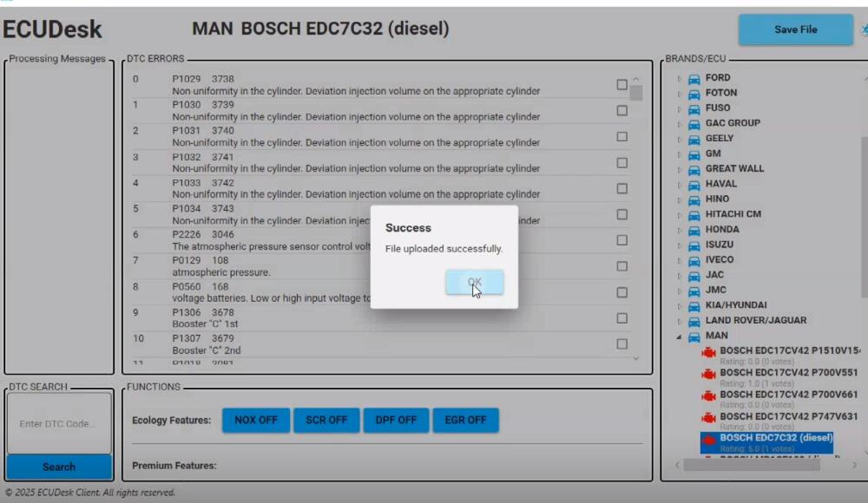Click the Save File button
The width and height of the screenshot is (868, 503).
795,29
